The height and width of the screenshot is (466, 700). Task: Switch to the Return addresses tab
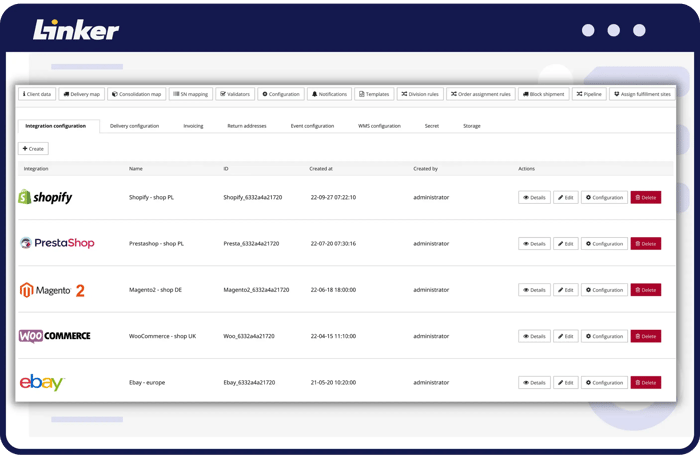click(247, 126)
